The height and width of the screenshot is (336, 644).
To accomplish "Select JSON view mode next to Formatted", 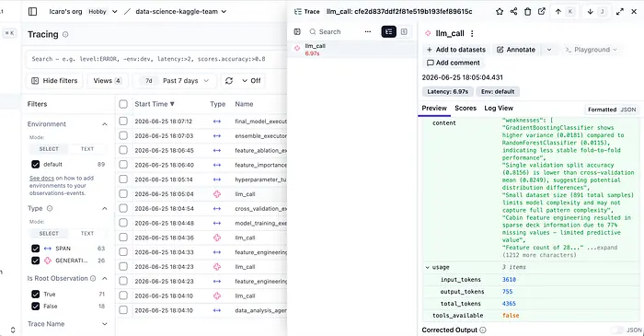I will [x=628, y=110].
